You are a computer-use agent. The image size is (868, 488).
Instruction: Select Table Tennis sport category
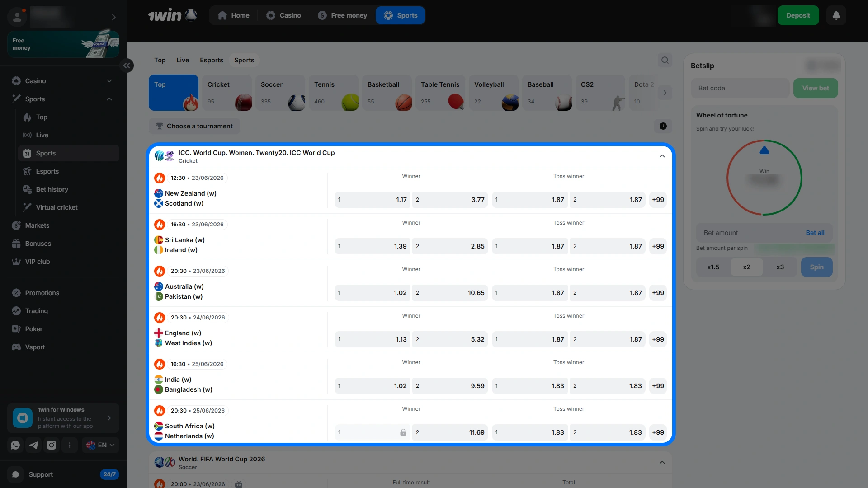pos(440,93)
